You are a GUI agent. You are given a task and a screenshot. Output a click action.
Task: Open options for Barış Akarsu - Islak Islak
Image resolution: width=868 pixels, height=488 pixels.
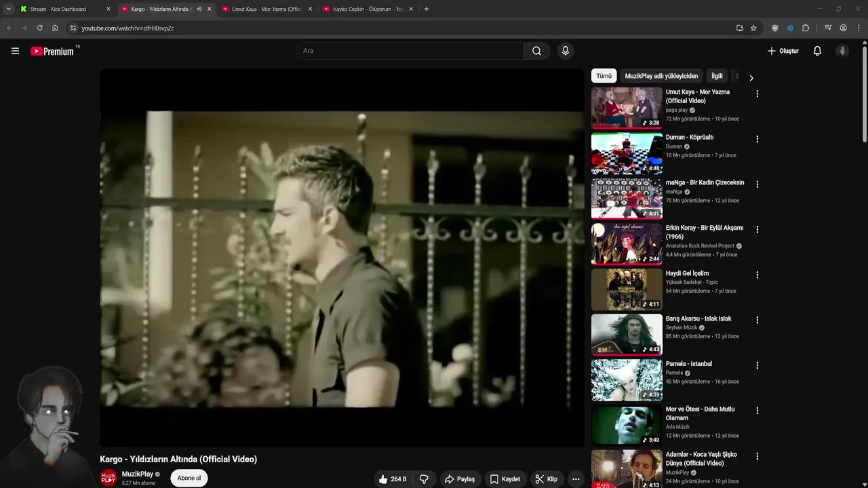(x=757, y=320)
